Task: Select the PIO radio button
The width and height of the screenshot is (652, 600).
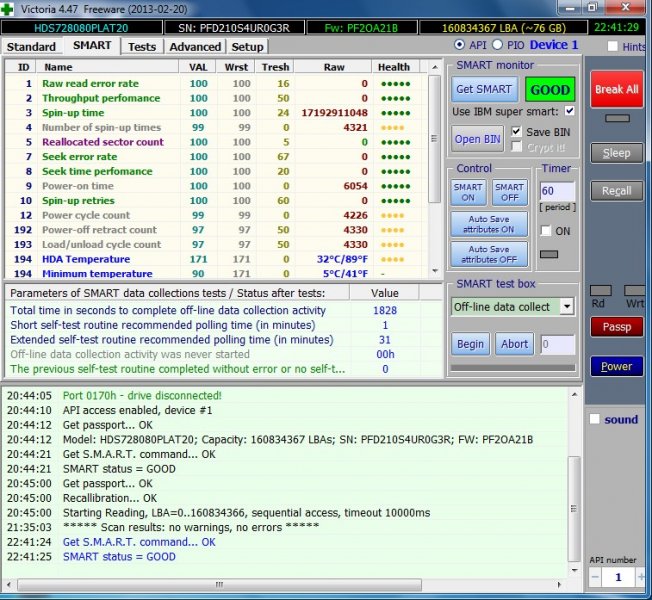Action: (x=497, y=45)
